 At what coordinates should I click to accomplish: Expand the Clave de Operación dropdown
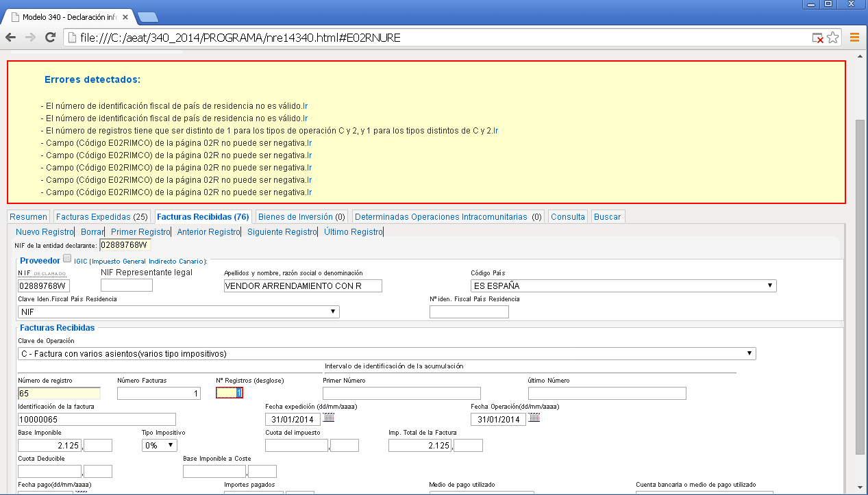386,353
